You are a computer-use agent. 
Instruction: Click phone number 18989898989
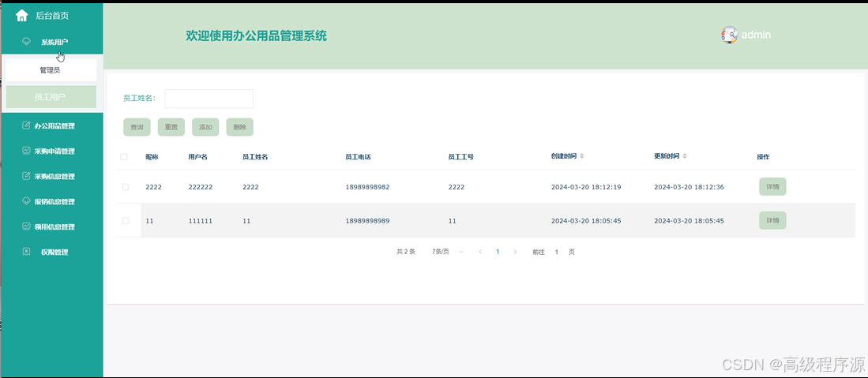pyautogui.click(x=367, y=221)
